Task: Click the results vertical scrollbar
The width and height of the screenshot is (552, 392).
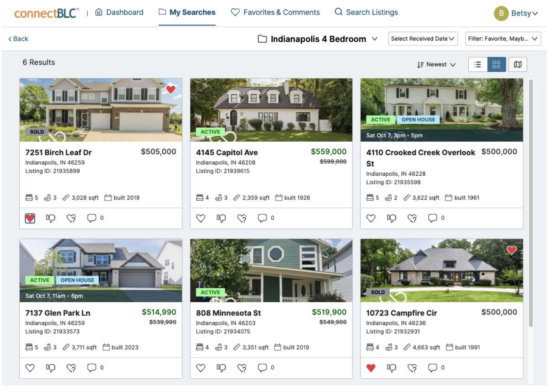Action: point(531,203)
